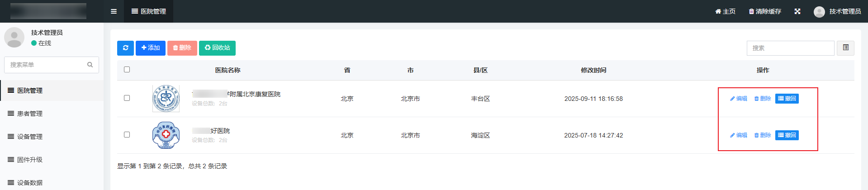Screen dimensions: 868x190
Task: Click 撤回 in the 丰台区 row
Action: (787, 99)
